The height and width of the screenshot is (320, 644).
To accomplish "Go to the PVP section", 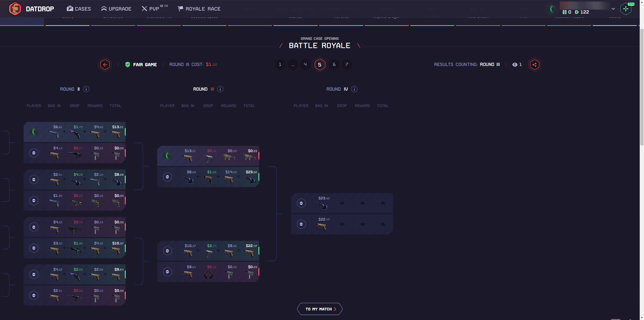I will pyautogui.click(x=150, y=9).
